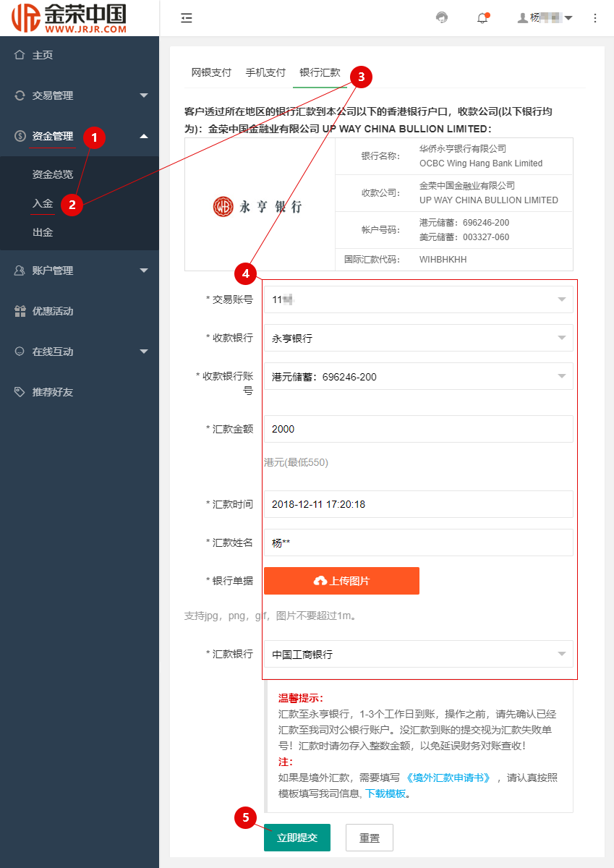Open the 收款银行 dropdown

click(x=419, y=338)
